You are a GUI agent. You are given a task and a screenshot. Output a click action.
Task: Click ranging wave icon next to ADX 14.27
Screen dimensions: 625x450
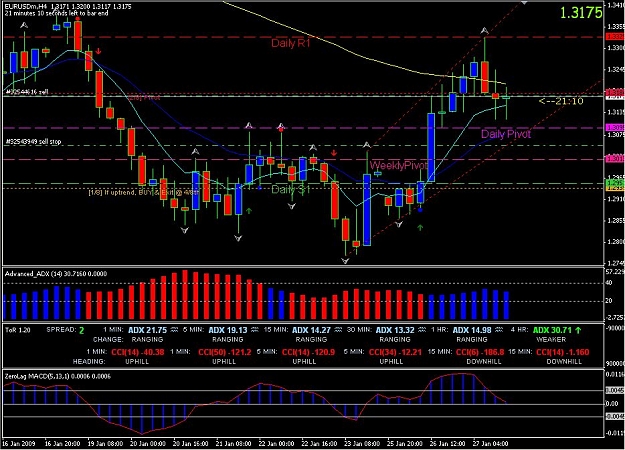338,330
